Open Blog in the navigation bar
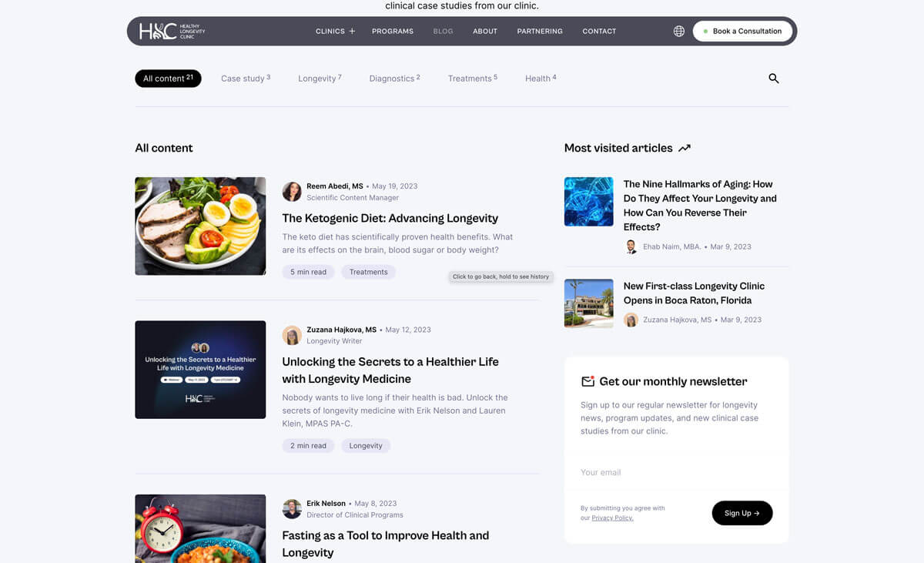 (x=444, y=32)
